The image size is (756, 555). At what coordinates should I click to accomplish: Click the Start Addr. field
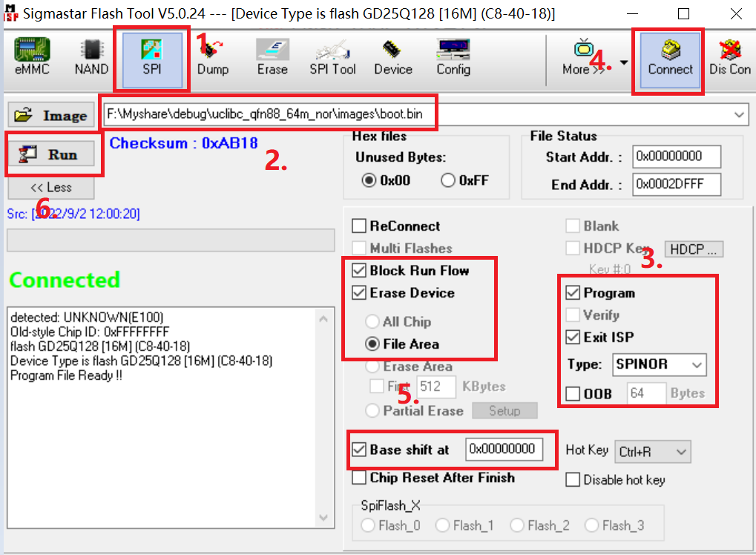(677, 157)
